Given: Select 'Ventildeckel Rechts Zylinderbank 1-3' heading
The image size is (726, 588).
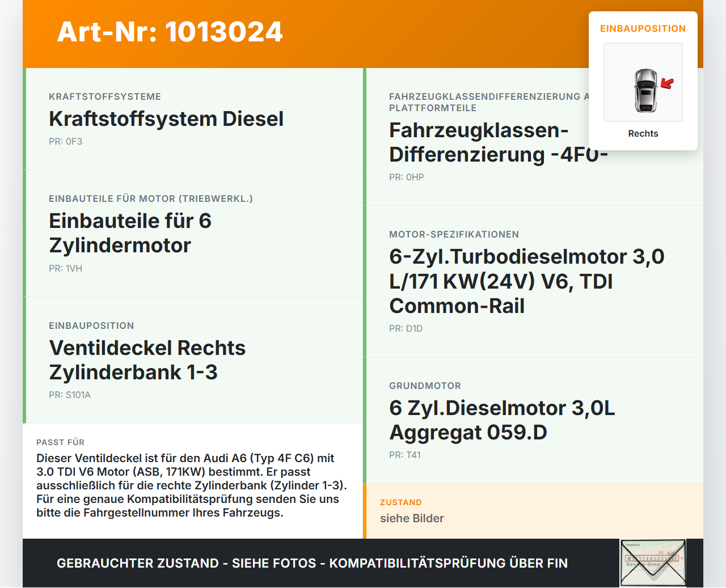Looking at the screenshot, I should [x=147, y=360].
